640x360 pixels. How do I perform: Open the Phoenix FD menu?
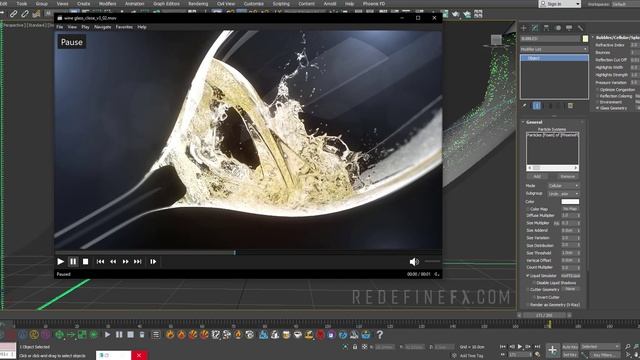tap(374, 4)
